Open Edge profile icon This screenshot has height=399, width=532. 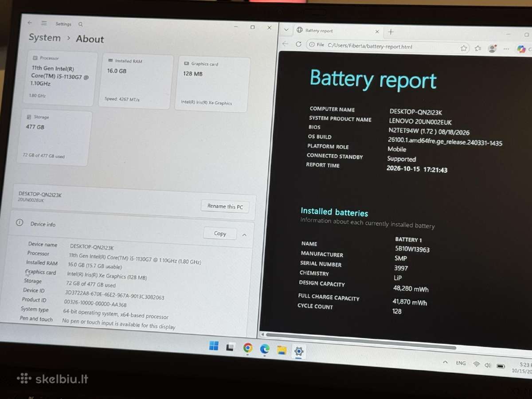tap(492, 49)
